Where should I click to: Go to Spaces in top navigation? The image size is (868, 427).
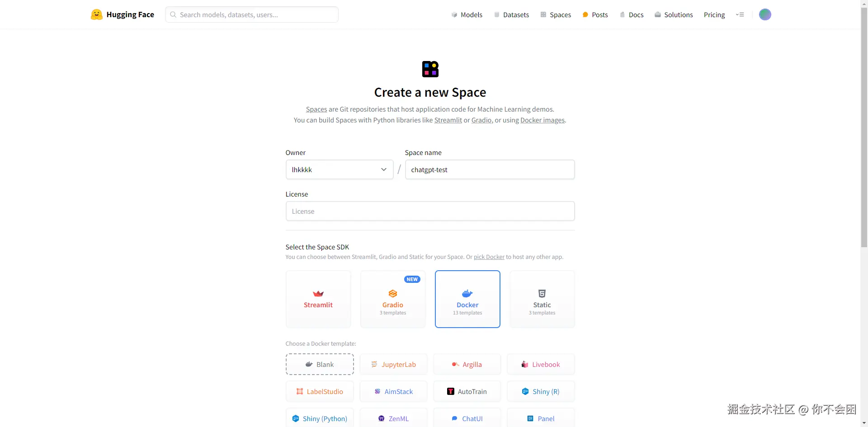pos(556,14)
